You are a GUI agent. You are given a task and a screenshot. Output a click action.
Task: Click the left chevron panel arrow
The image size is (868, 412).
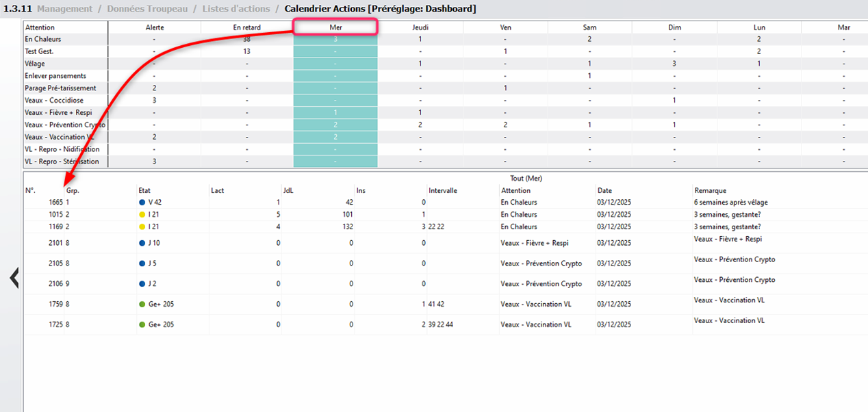[x=13, y=278]
